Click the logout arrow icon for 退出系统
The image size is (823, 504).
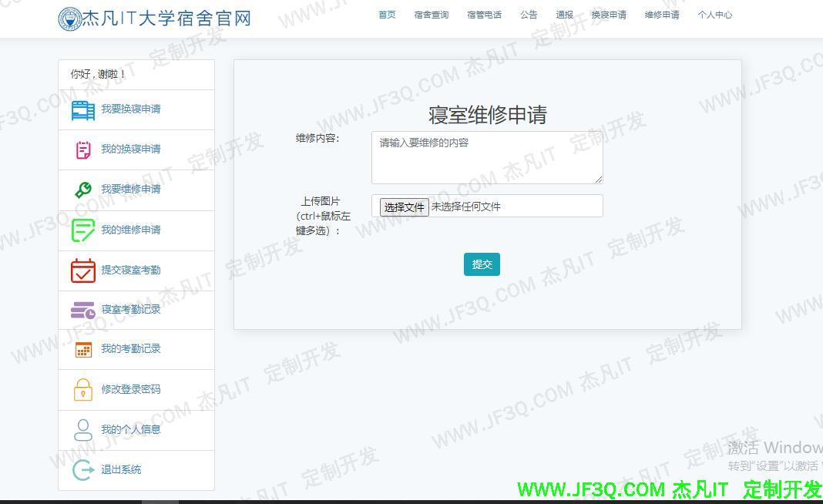83,470
